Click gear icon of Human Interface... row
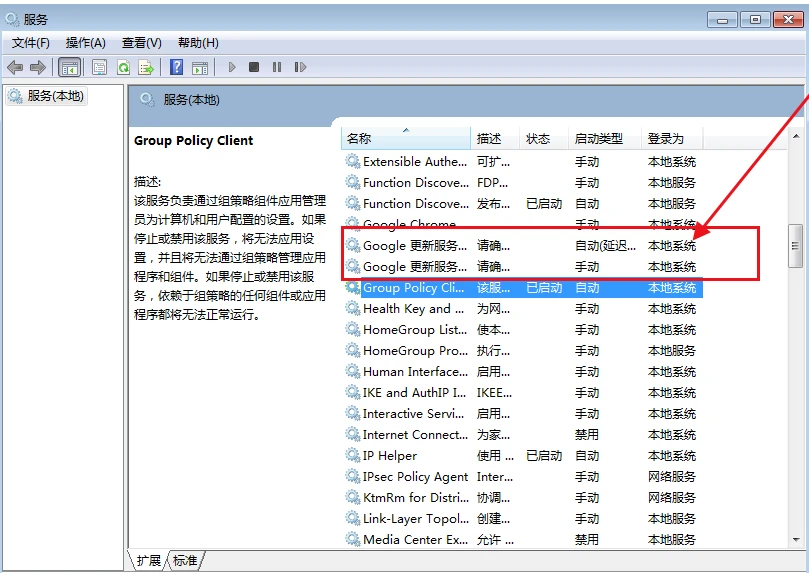The image size is (809, 573). coord(353,371)
